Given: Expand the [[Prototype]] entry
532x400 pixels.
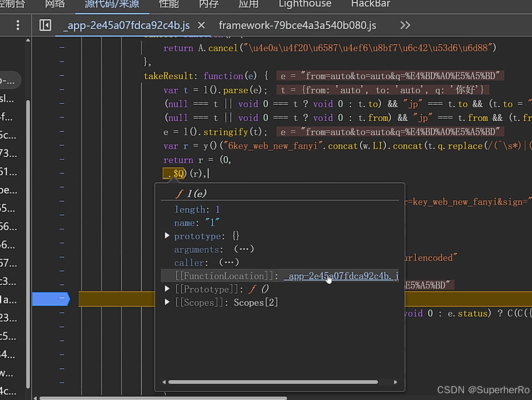Looking at the screenshot, I should tap(167, 289).
